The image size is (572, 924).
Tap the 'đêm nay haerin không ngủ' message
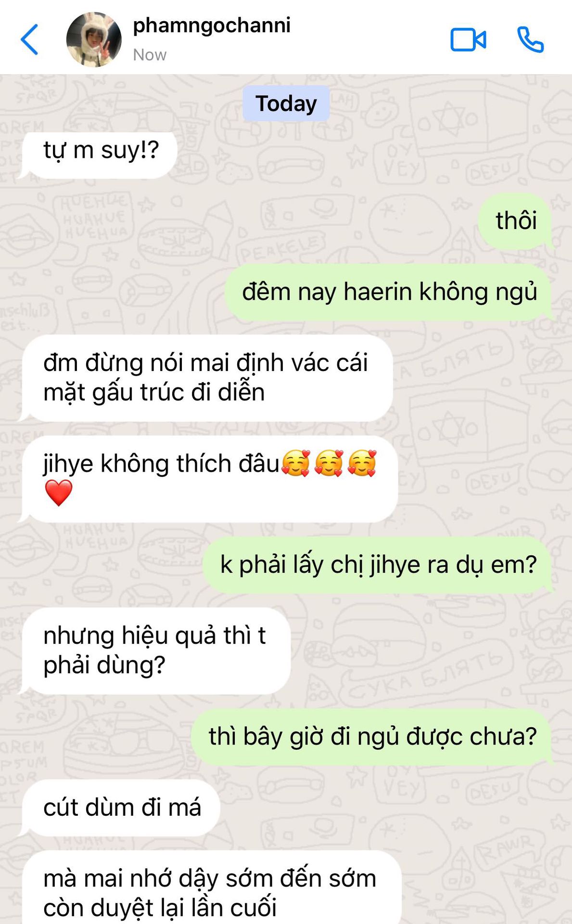(x=389, y=292)
